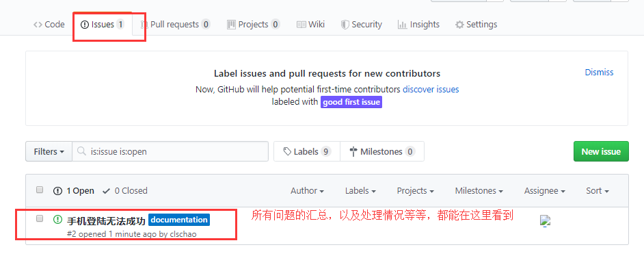Show the 0 Closed issues
This screenshot has height=256, width=644.
[x=125, y=191]
